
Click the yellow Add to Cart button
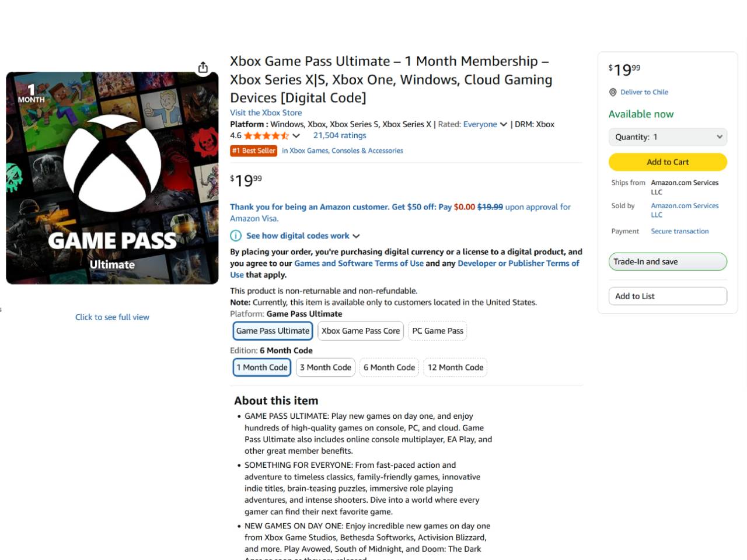[x=668, y=162]
